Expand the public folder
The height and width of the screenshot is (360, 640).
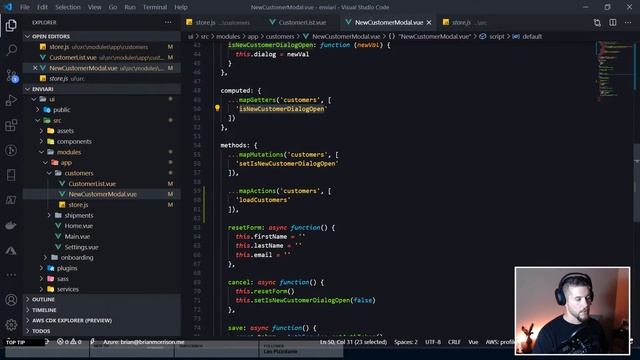(38, 110)
